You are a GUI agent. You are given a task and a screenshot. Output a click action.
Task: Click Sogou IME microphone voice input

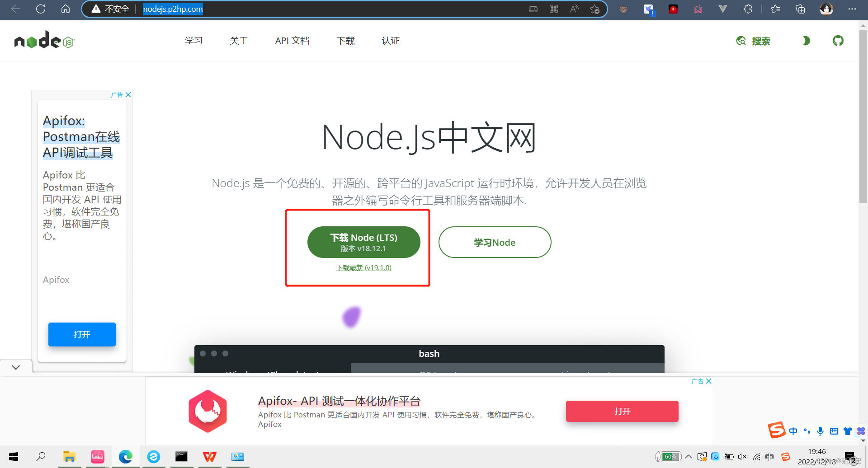(x=820, y=431)
